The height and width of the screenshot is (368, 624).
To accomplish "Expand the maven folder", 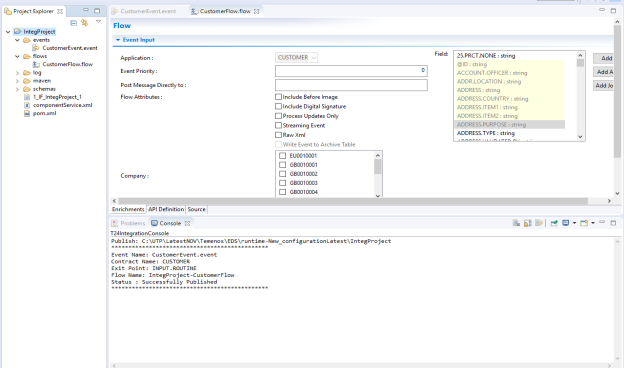I will (x=17, y=81).
